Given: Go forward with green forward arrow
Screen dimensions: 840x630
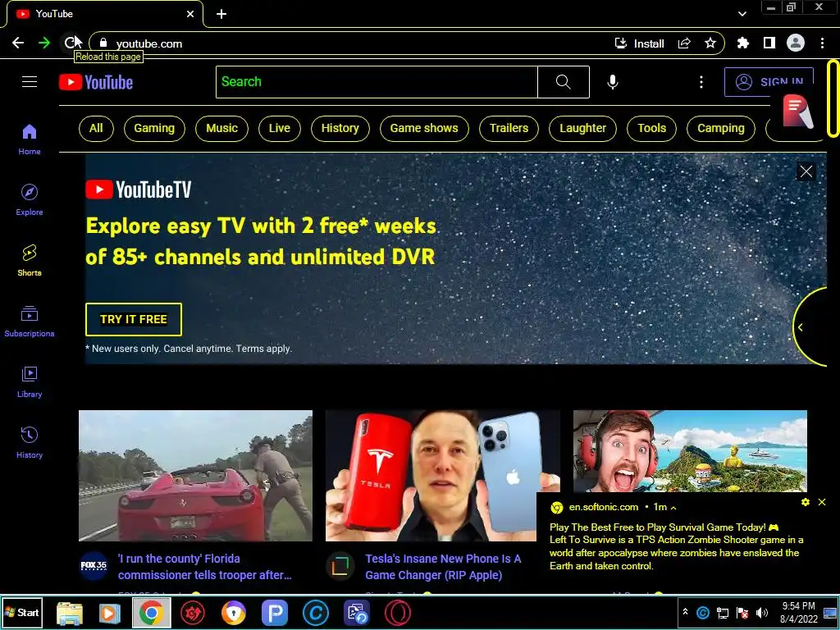Looking at the screenshot, I should tap(44, 43).
